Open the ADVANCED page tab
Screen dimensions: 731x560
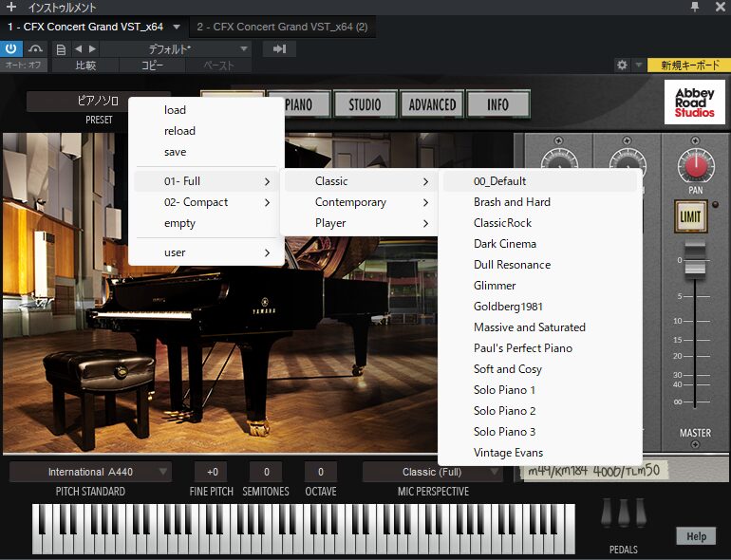(x=432, y=104)
